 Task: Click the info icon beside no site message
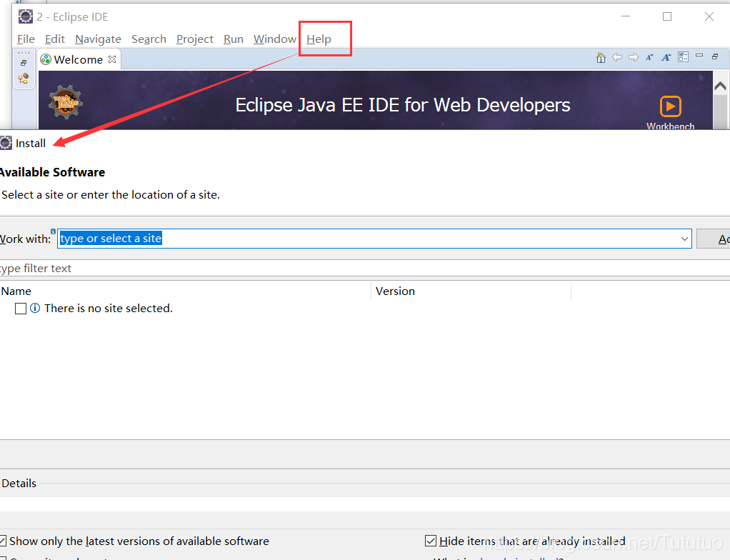click(x=35, y=308)
